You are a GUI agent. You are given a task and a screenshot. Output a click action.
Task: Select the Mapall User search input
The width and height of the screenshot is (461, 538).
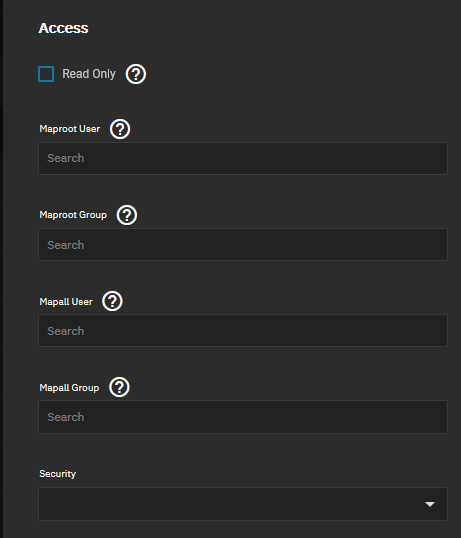(243, 330)
